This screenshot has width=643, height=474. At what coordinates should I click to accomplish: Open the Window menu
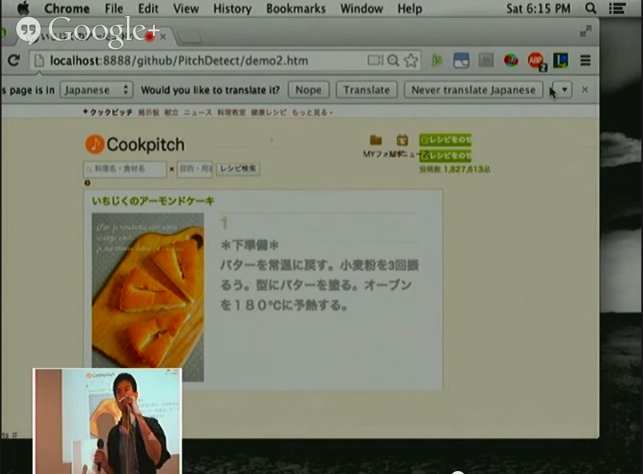tap(361, 8)
